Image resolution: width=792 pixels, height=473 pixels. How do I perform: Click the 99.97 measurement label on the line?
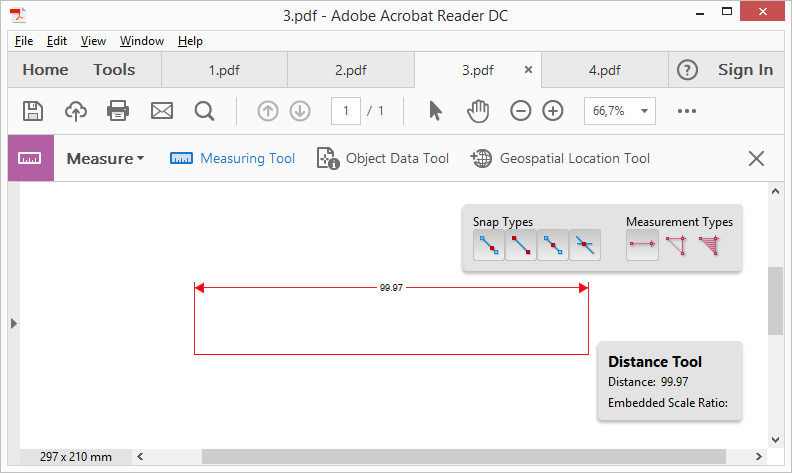391,288
